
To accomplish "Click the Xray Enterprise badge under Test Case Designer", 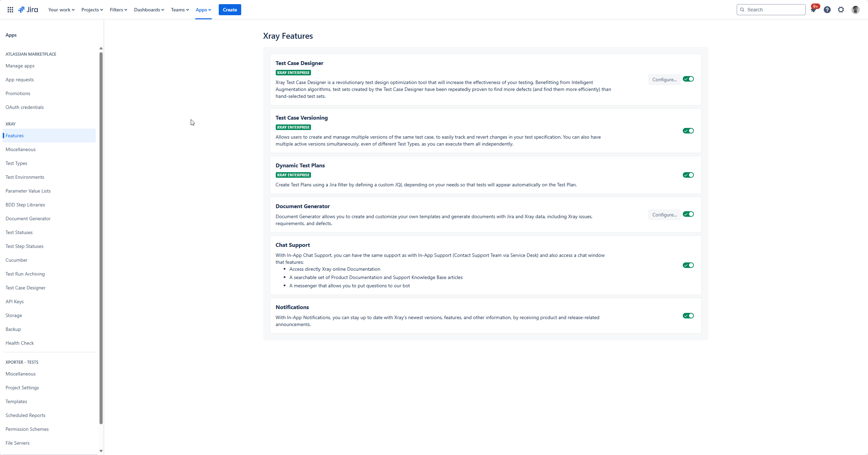I will coord(293,73).
